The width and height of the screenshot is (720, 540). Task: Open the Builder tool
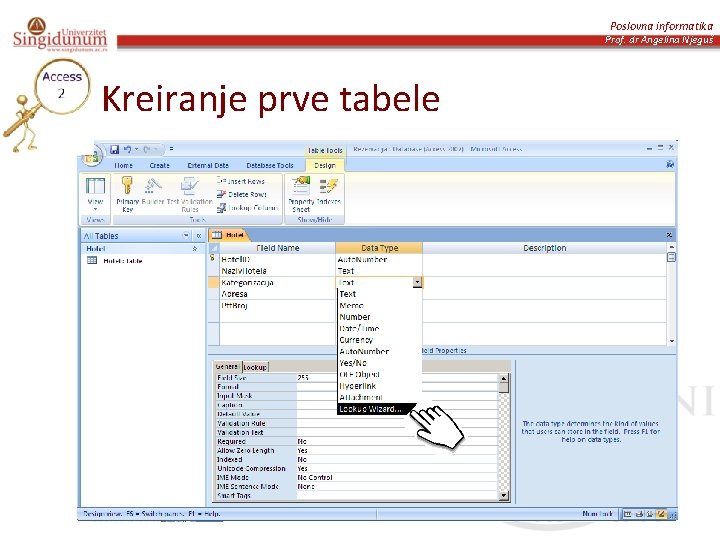point(153,191)
